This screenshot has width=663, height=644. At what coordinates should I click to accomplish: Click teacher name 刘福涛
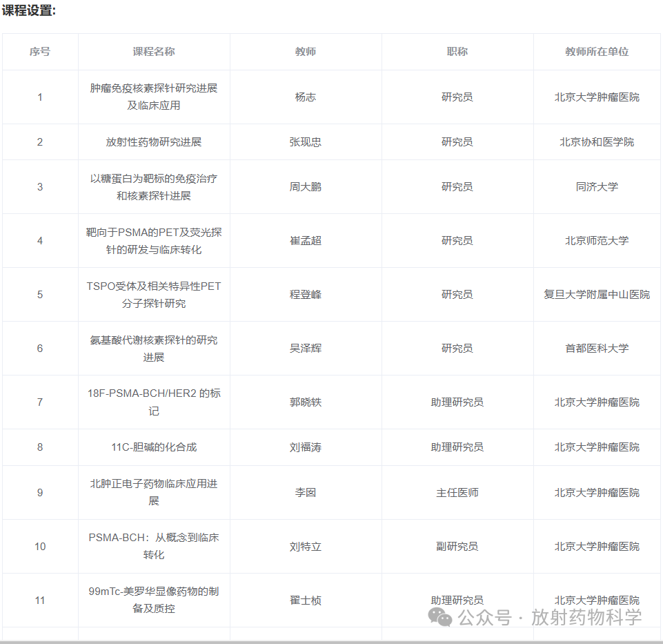coord(306,447)
